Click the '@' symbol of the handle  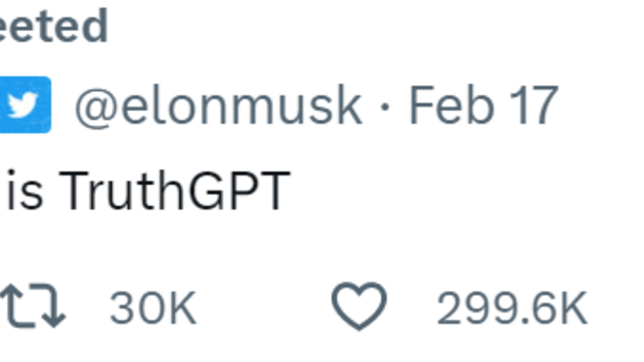tap(97, 106)
